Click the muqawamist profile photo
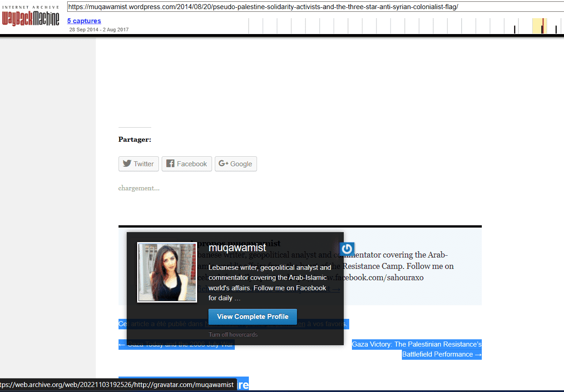Viewport: 564px width, 392px height. (x=167, y=272)
